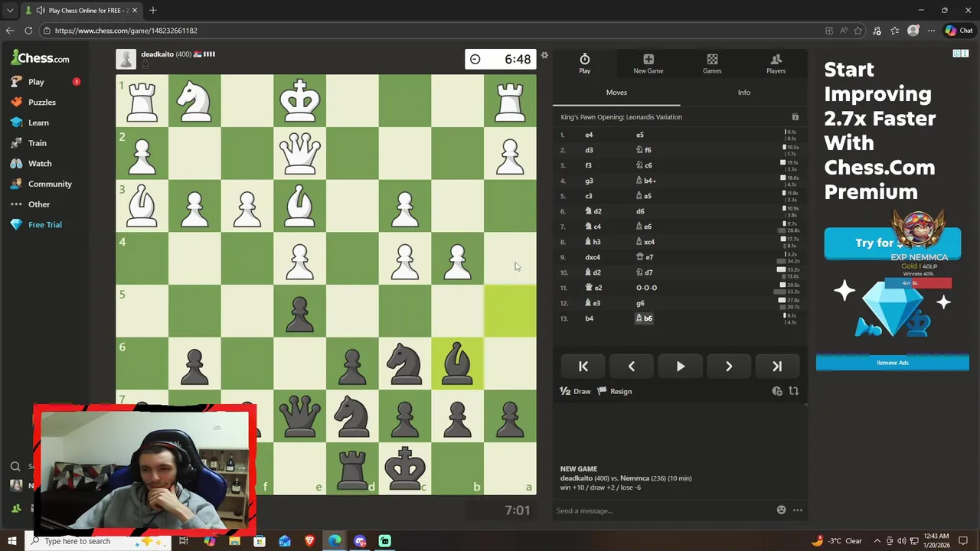Screen dimensions: 980x551
Task: Click the add time icon beside flip board
Action: tap(777, 391)
